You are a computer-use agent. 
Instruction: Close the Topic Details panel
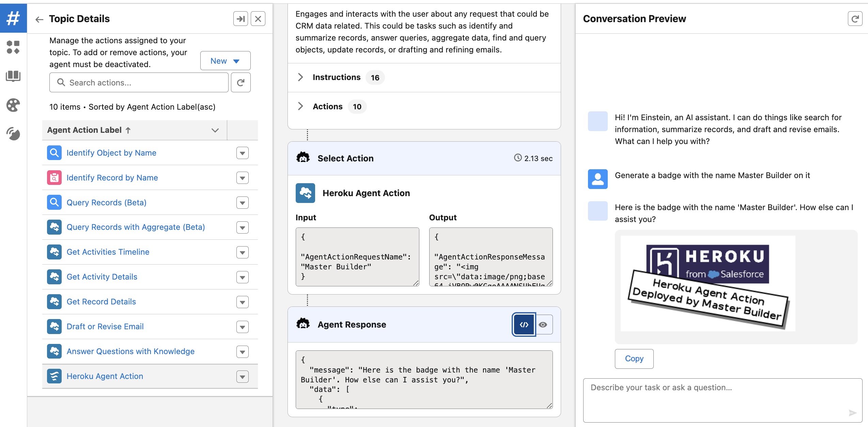(x=258, y=19)
